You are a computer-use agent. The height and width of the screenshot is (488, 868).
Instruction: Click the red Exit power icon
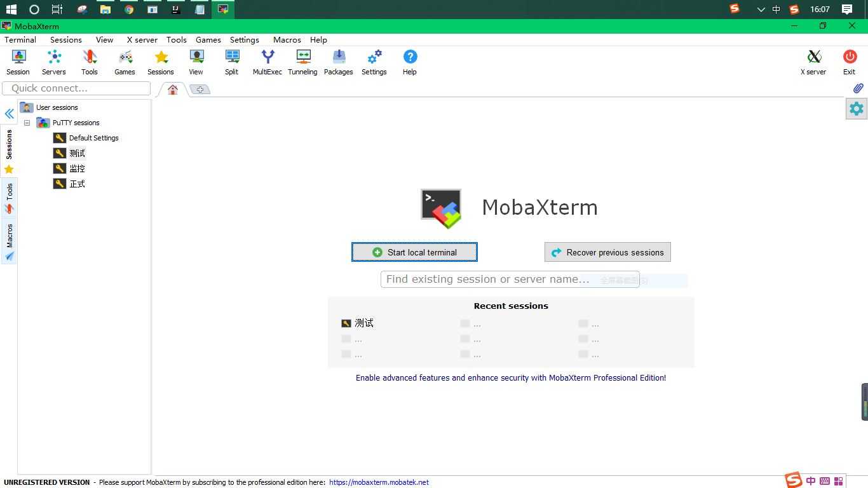click(850, 62)
